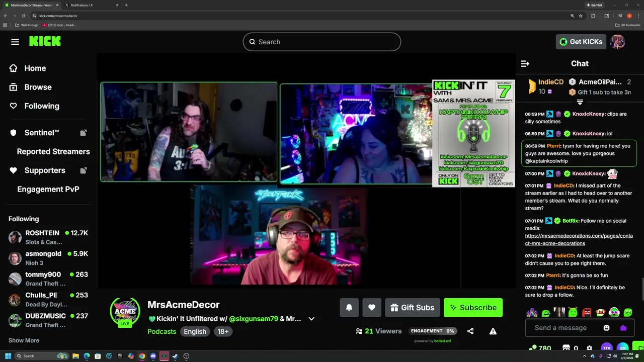Open Windows Start menu
The height and width of the screenshot is (362, 644).
coord(8,356)
